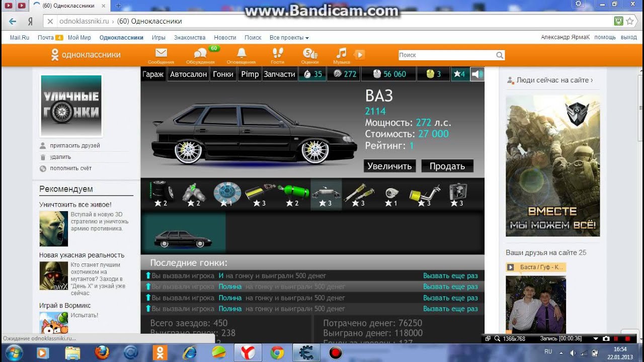Open the Вместе мы можем всё ad

(553, 166)
